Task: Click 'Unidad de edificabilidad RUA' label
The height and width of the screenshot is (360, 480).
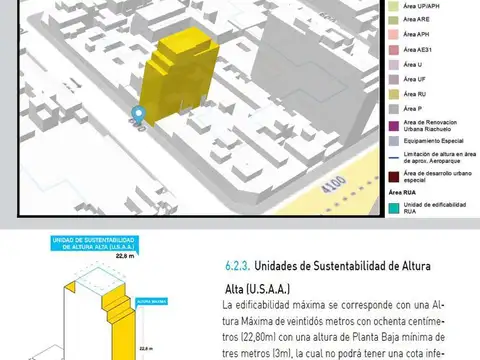Action: [435, 208]
